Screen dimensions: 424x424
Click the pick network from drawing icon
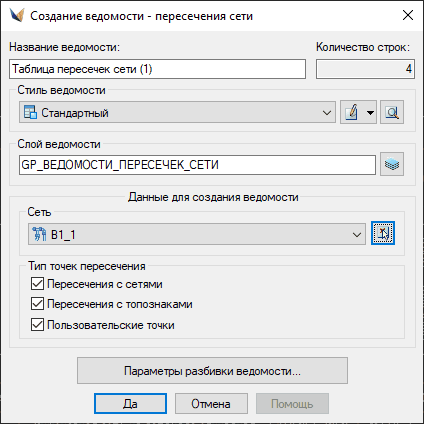(383, 233)
